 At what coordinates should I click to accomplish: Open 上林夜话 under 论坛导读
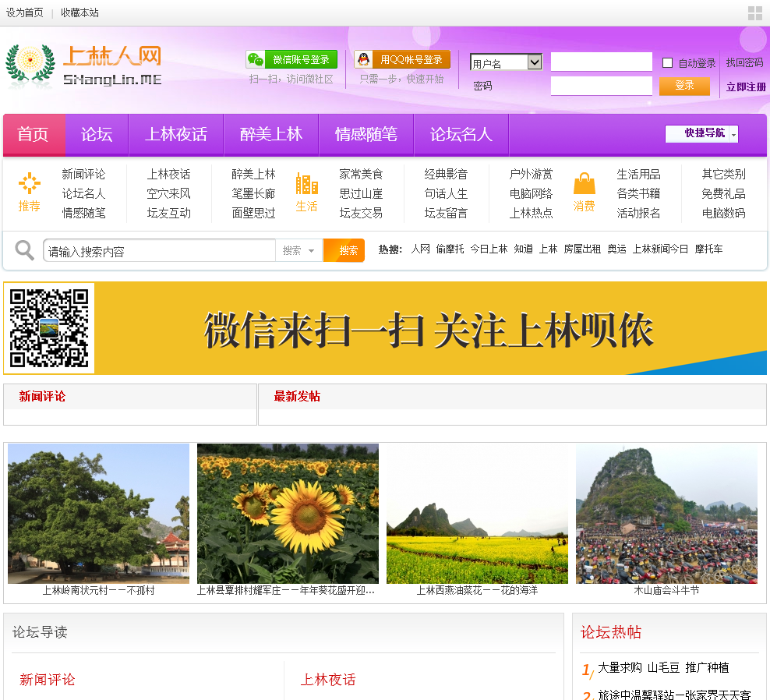point(328,680)
